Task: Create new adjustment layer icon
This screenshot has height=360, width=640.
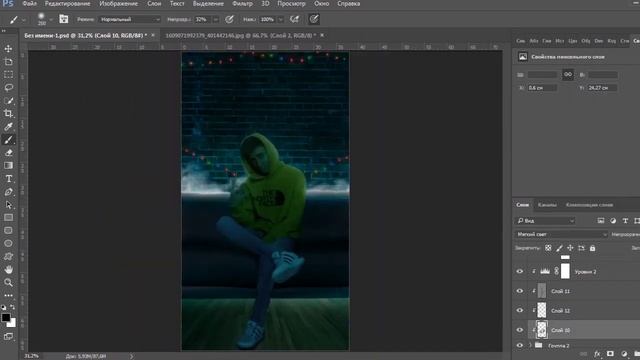Action: pos(624,354)
